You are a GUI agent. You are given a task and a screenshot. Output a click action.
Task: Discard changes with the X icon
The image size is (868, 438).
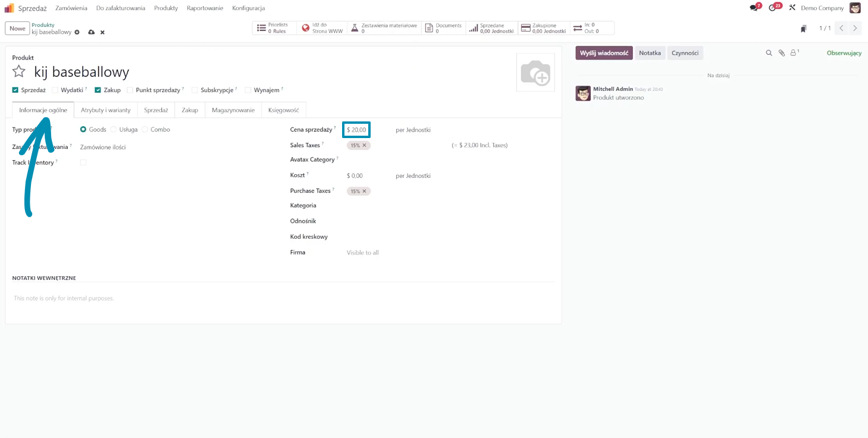tap(102, 32)
